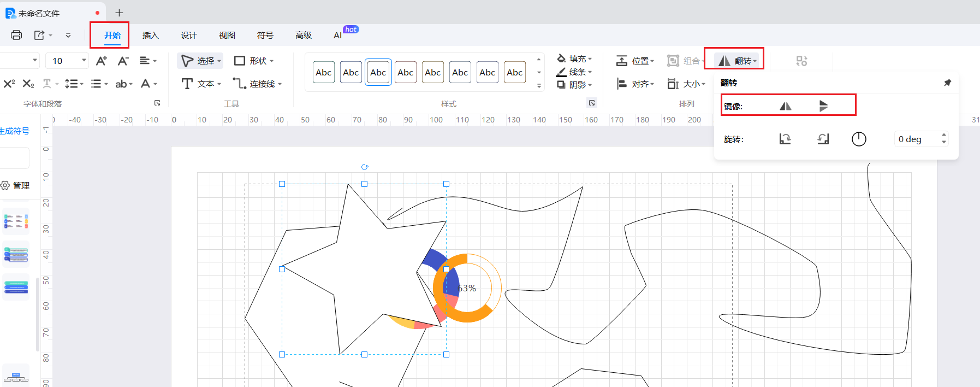Toggle subscript formatting
The width and height of the screenshot is (980, 387).
[28, 84]
